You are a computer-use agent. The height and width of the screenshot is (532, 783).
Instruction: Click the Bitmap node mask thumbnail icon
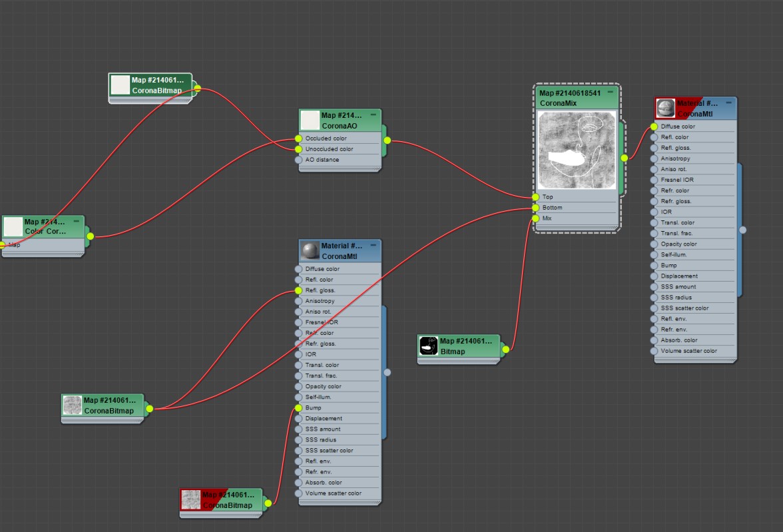pyautogui.click(x=429, y=346)
